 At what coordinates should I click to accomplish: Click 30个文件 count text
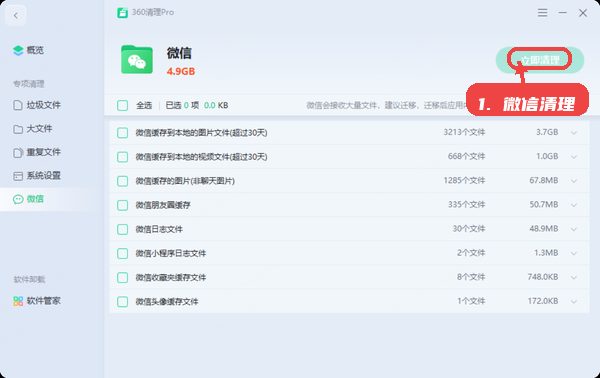(x=469, y=229)
